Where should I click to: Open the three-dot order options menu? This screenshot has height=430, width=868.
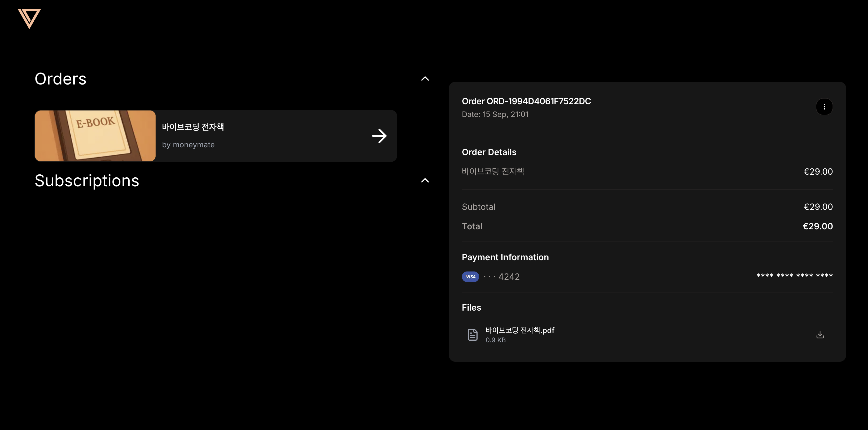824,107
